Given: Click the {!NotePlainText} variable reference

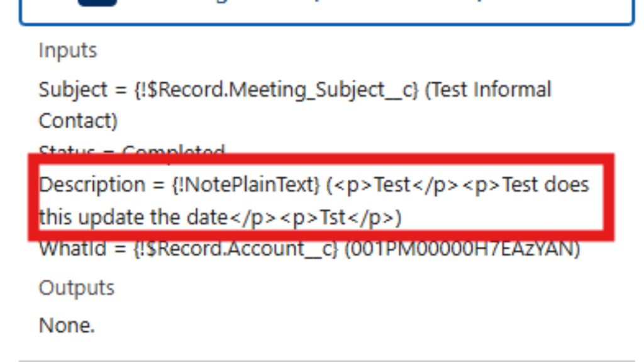Looking at the screenshot, I should point(246,185).
